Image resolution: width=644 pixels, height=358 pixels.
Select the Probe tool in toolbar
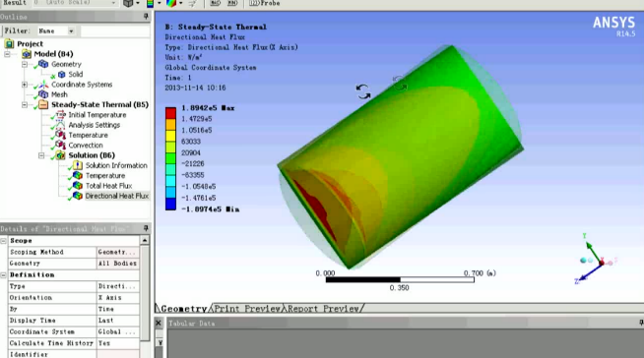265,3
